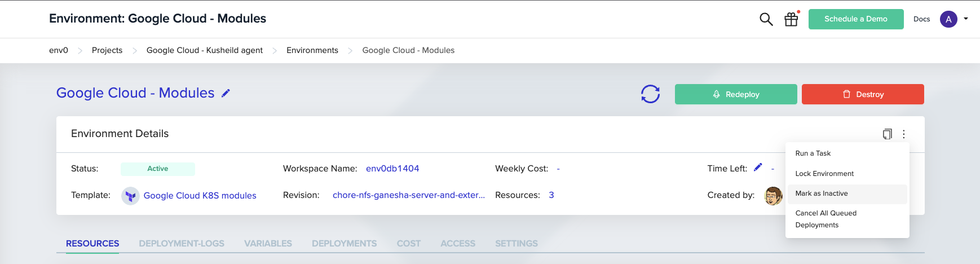This screenshot has height=264, width=980.
Task: Toggle the three-dots options menu
Action: (904, 134)
